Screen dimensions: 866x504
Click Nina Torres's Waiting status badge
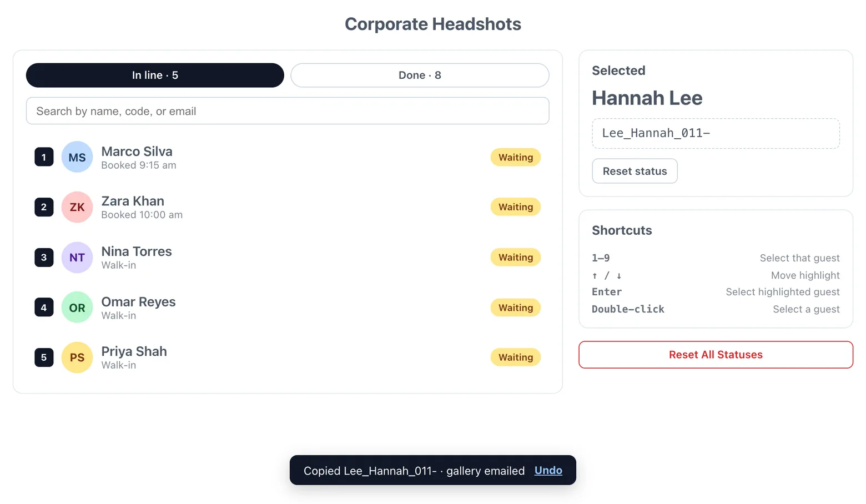(x=516, y=257)
